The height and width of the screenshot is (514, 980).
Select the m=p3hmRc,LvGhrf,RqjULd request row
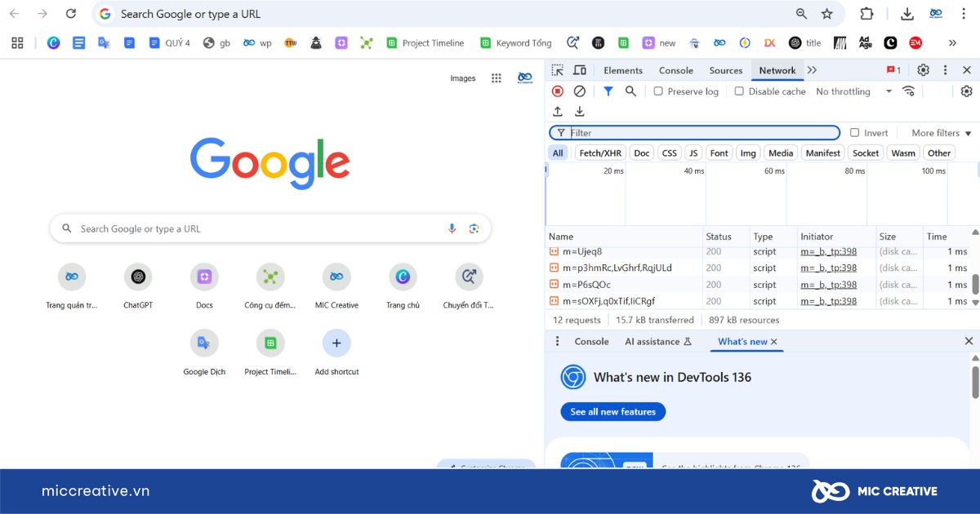click(757, 268)
